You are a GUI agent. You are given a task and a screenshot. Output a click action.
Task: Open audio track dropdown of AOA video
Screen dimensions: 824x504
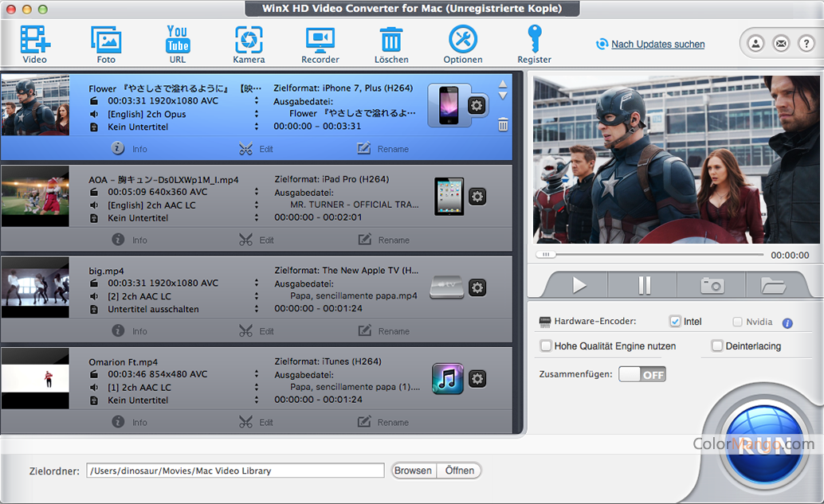tap(257, 205)
